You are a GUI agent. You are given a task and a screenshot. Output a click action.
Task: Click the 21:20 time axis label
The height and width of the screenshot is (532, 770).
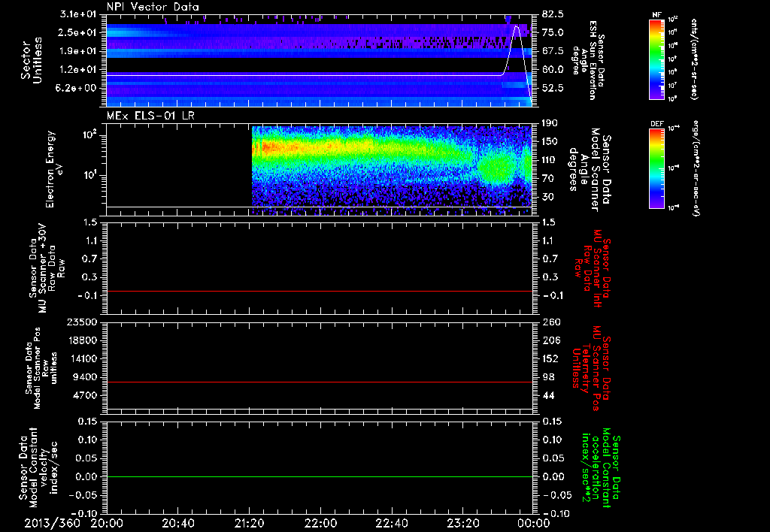coord(249,523)
